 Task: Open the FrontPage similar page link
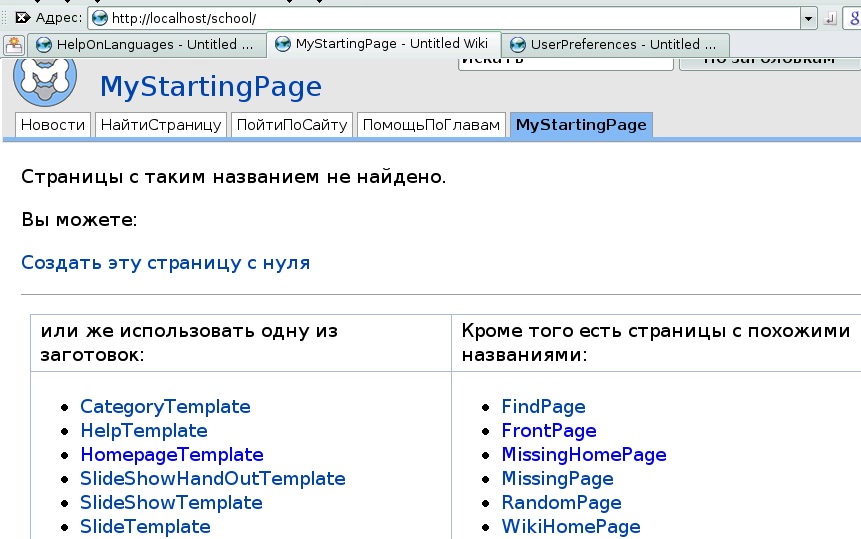[549, 431]
